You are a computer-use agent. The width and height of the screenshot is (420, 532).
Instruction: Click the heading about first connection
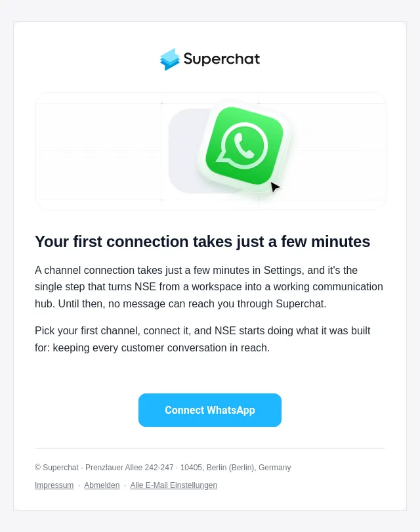coord(202,242)
